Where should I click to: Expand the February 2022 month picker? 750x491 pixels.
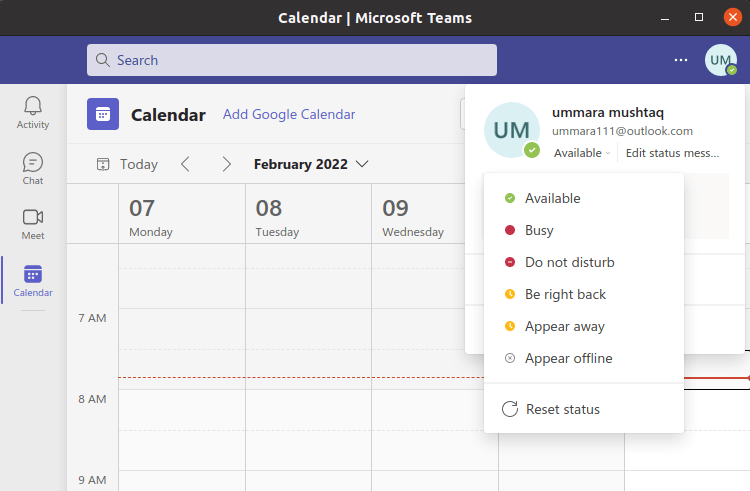[x=311, y=164]
